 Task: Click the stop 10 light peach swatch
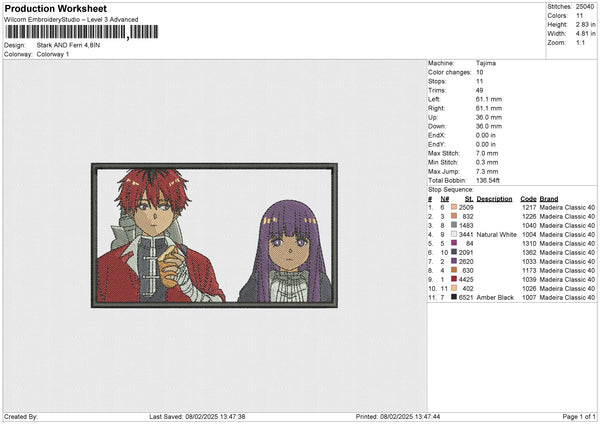tap(454, 288)
